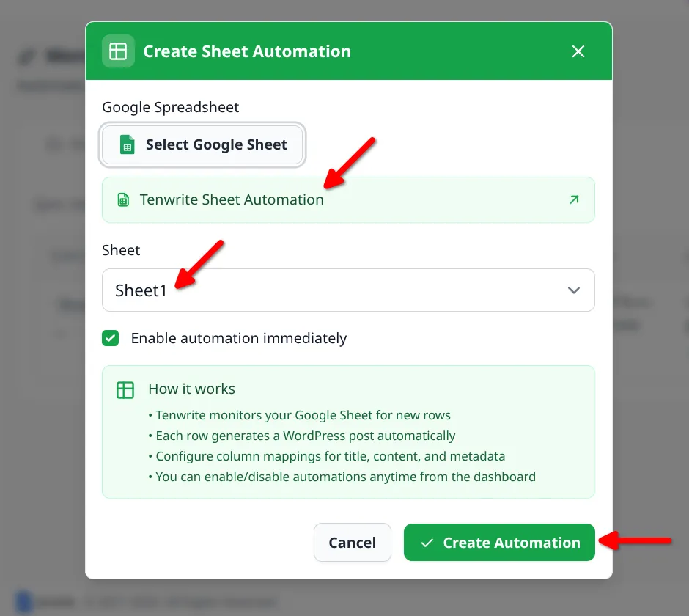Image resolution: width=689 pixels, height=616 pixels.
Task: Click Cancel to abandon the automation
Action: click(x=353, y=542)
